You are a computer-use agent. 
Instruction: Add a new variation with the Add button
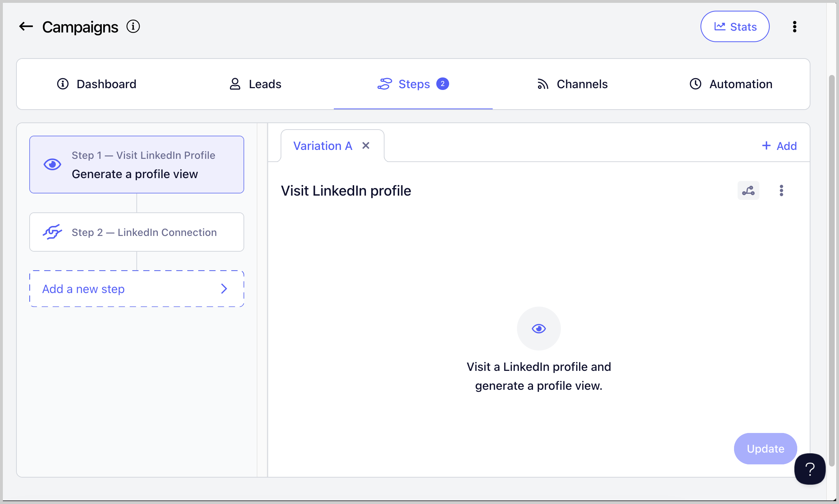(779, 146)
